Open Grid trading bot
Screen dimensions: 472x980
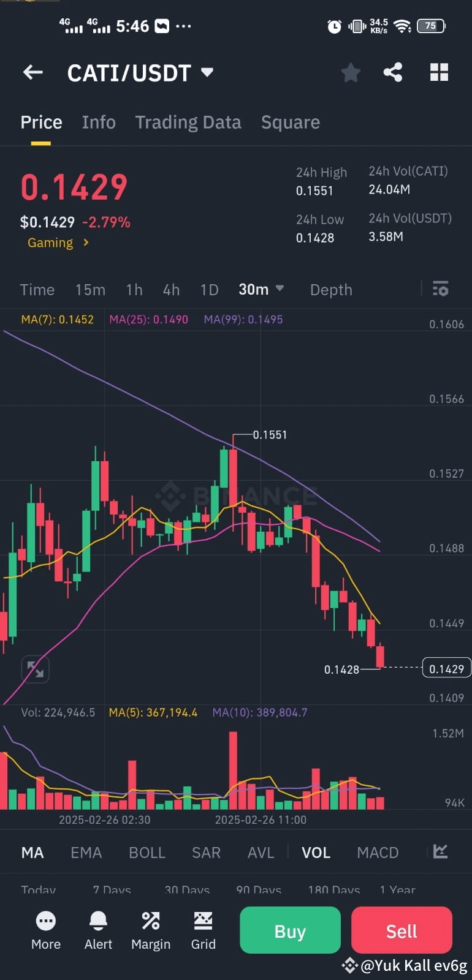point(203,930)
